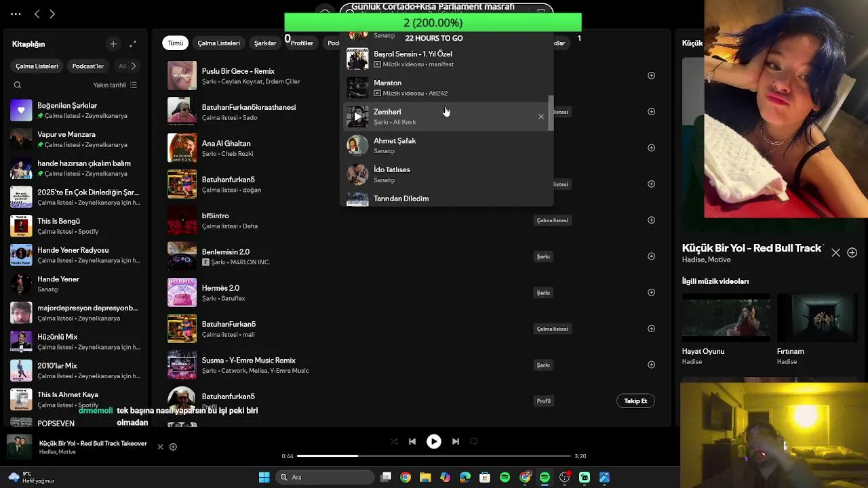Add Puslu Bir Gece - Remix to library
Screen dimensions: 868x488
651,76
